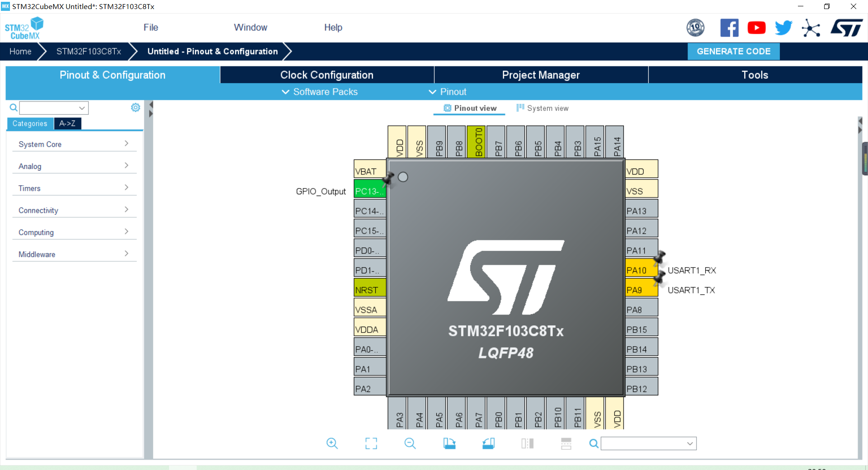Click the GENERATE CODE button
Screen dimensions: 868x470
click(733, 52)
